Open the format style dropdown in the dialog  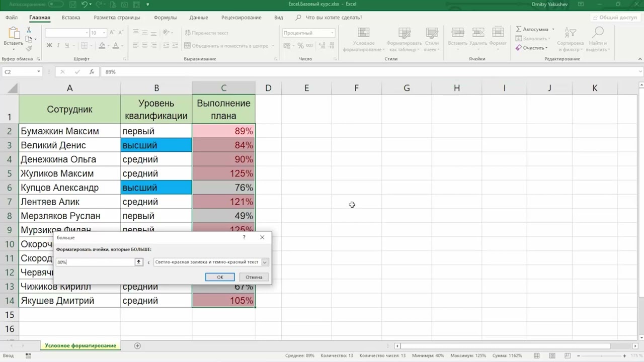(265, 262)
